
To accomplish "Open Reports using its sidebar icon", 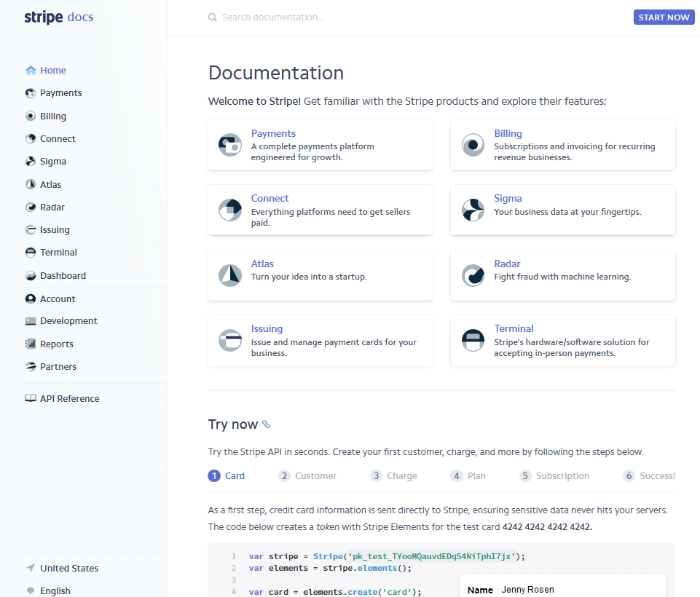I will point(29,344).
